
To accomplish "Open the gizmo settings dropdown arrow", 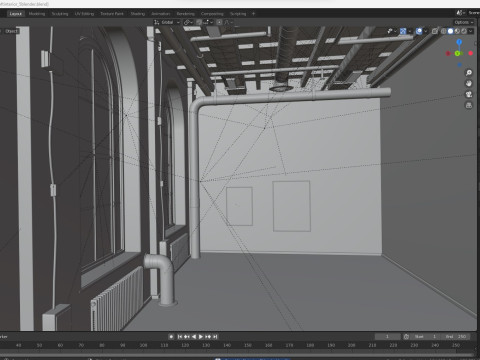I will 410,31.
